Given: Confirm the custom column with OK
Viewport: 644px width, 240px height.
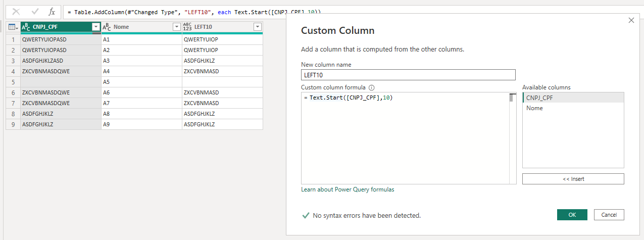Looking at the screenshot, I should pyautogui.click(x=572, y=215).
